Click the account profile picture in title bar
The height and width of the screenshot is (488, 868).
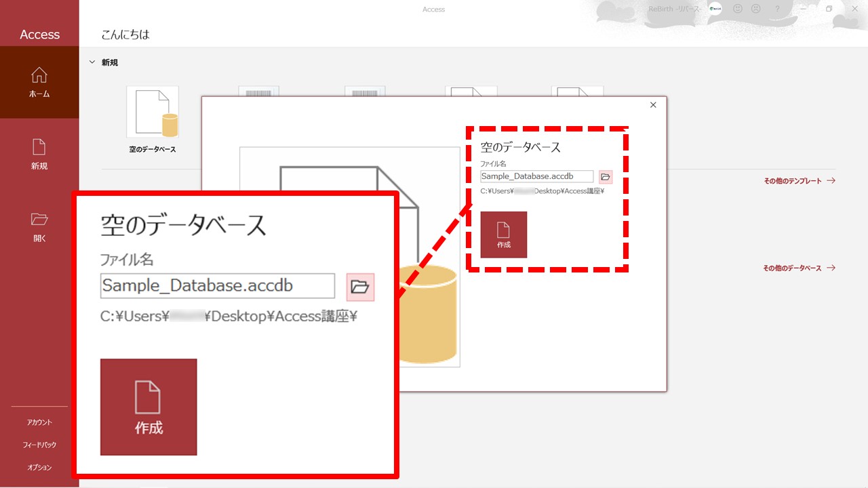point(715,9)
